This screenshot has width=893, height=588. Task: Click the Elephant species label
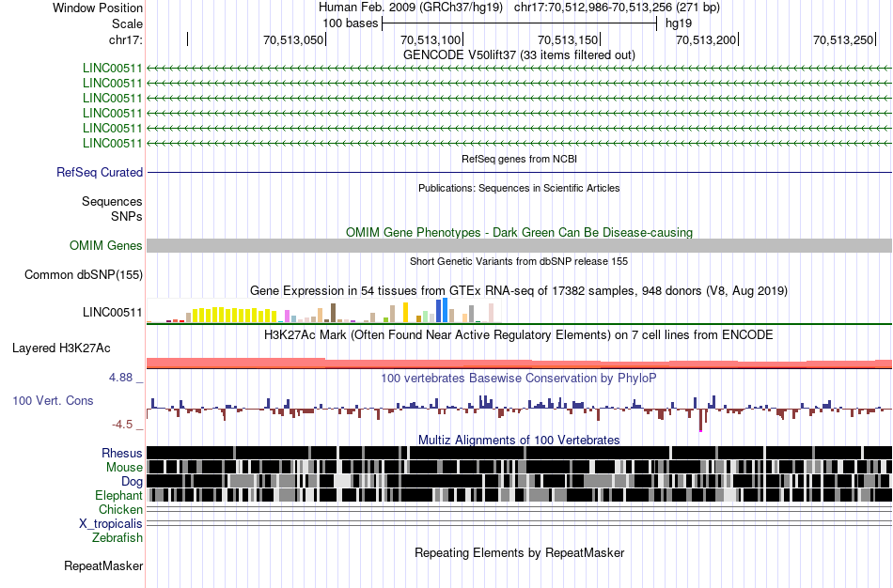pos(118,496)
